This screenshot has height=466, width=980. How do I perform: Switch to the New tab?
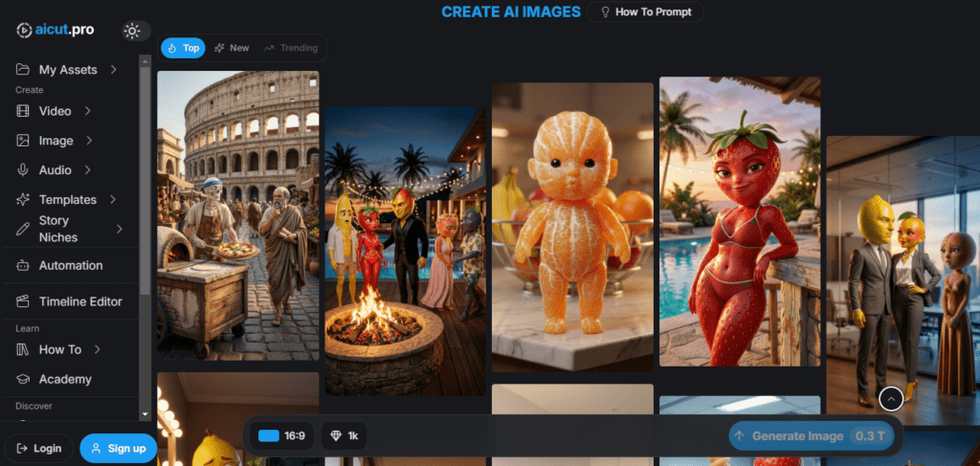click(x=231, y=48)
